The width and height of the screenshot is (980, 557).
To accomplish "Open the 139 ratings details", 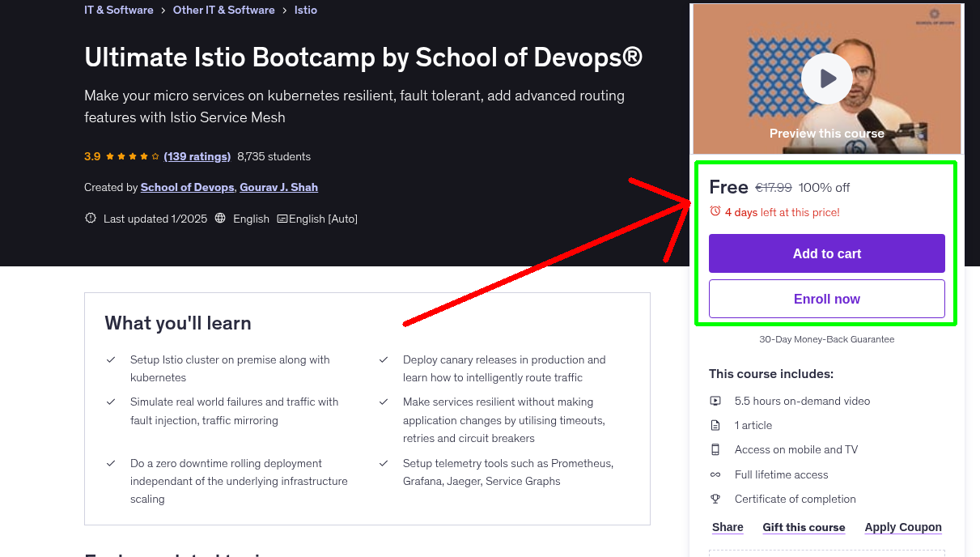I will 197,155.
